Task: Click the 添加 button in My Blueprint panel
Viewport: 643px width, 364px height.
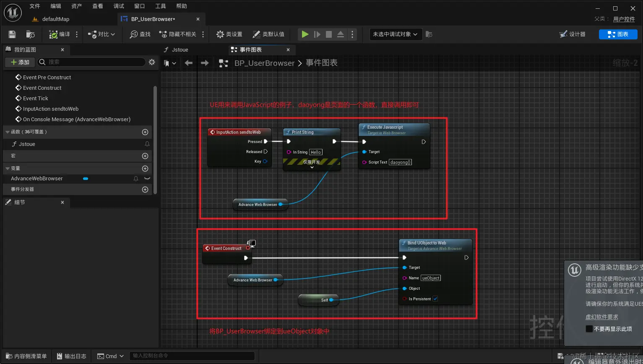Action: tap(19, 62)
